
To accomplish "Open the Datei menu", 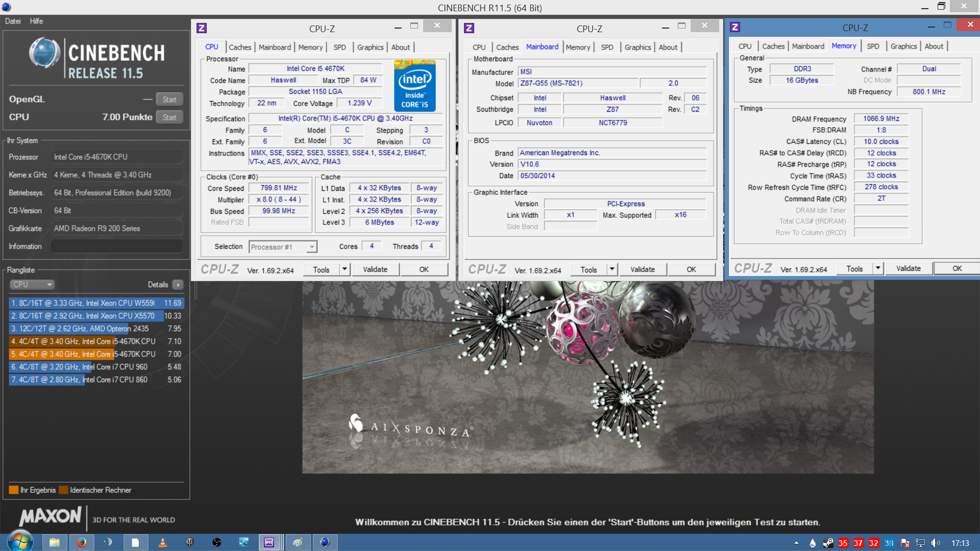I will tap(13, 21).
